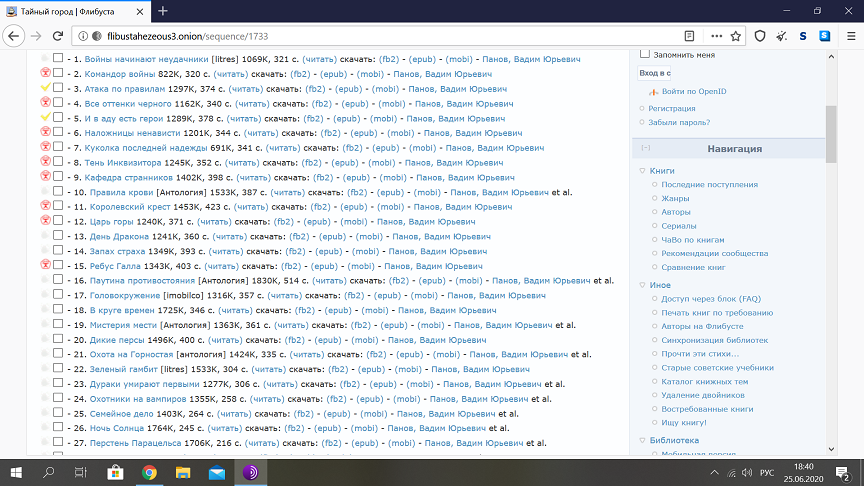The width and height of the screenshot is (864, 486).
Task: Check the box for Войны начинают неудачники
Action: tap(58, 58)
